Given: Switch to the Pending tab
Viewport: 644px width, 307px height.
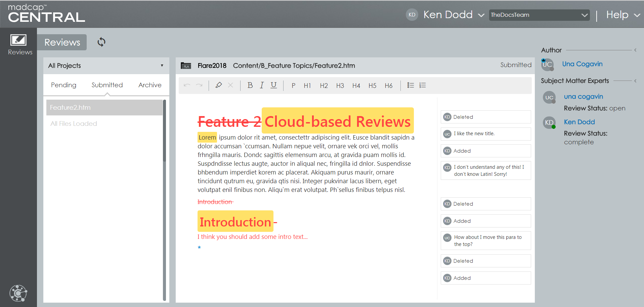Looking at the screenshot, I should (x=63, y=85).
